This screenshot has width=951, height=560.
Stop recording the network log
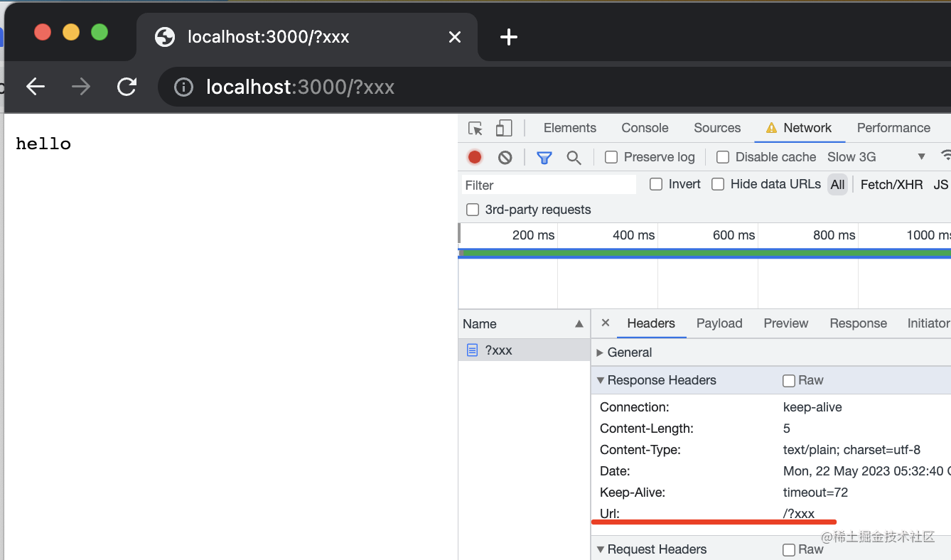point(475,157)
